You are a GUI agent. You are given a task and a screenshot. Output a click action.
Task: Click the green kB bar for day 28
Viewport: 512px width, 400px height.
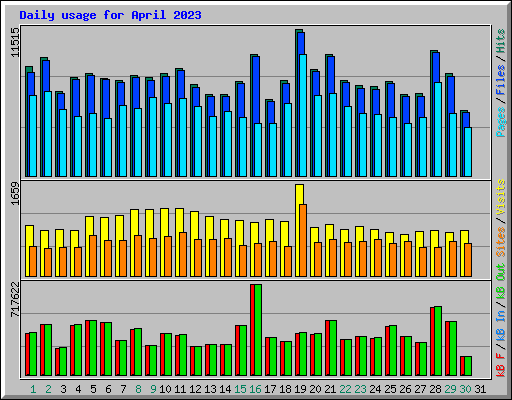tap(438, 341)
